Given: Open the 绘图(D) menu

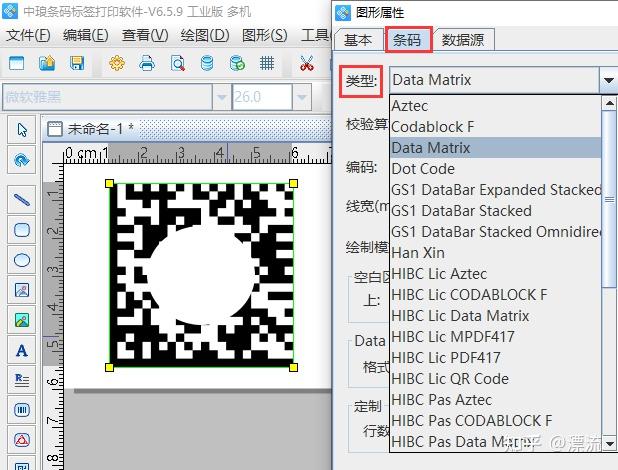Looking at the screenshot, I should pos(205,35).
